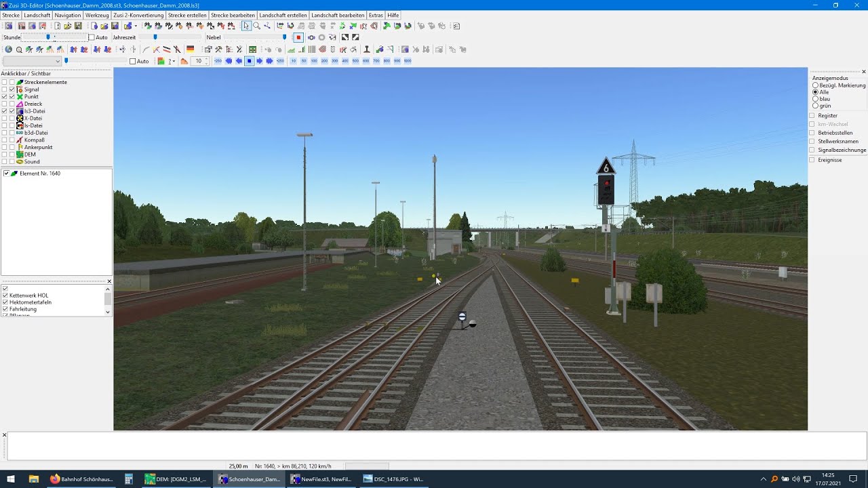The height and width of the screenshot is (488, 868).
Task: Toggle the Kettenwerk HOL checkbox
Action: click(x=5, y=296)
